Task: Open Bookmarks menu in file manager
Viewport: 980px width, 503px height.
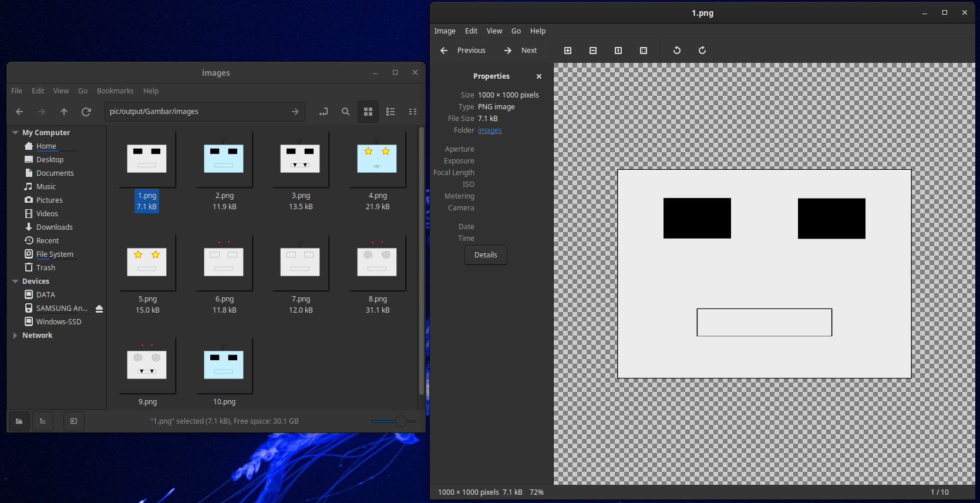Action: click(115, 91)
